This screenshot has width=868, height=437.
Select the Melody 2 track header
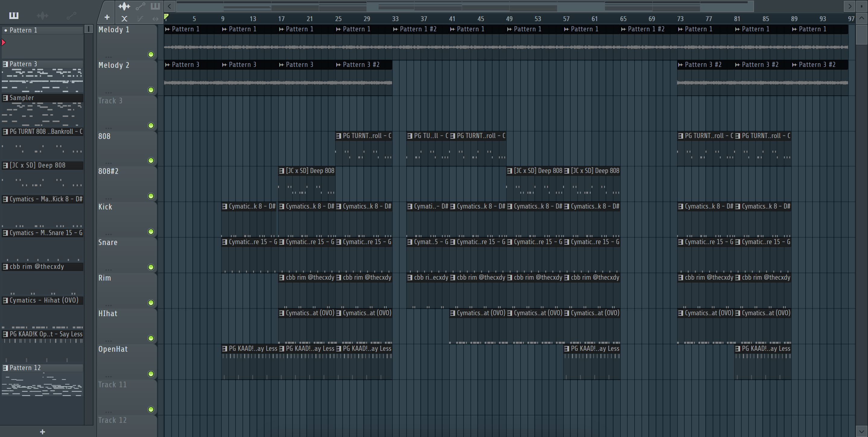pos(127,78)
